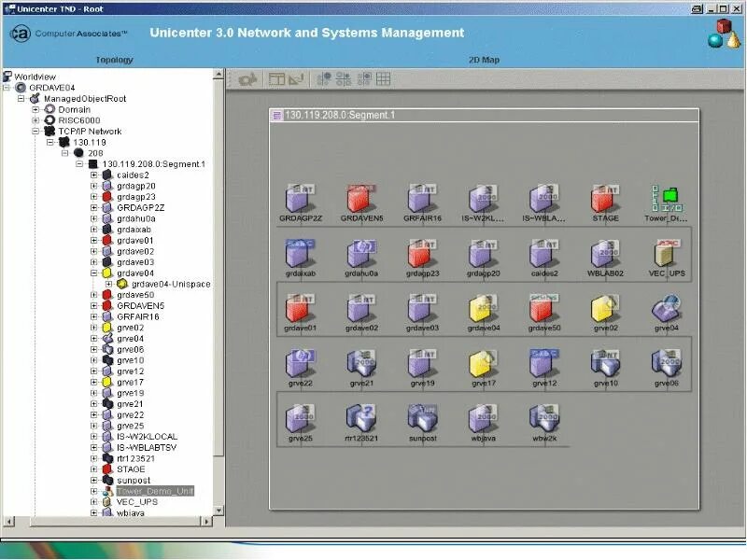Expand the Domain tree node
This screenshot has width=747, height=560.
(35, 109)
